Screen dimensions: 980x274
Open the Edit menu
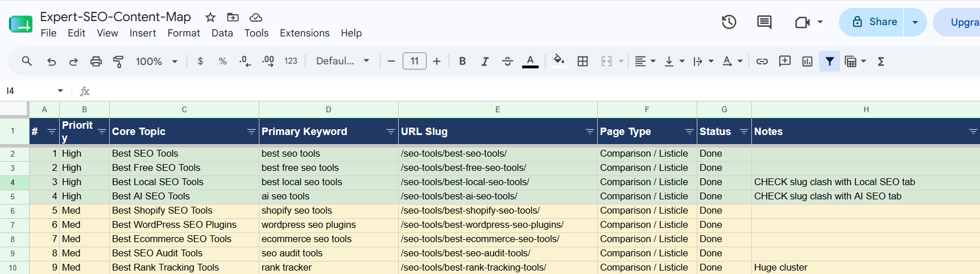[x=76, y=33]
